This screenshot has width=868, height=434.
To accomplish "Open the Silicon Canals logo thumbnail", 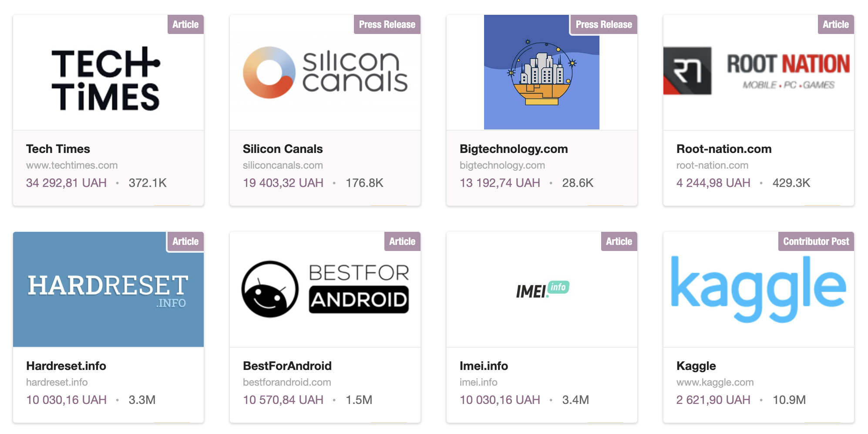I will coord(325,73).
